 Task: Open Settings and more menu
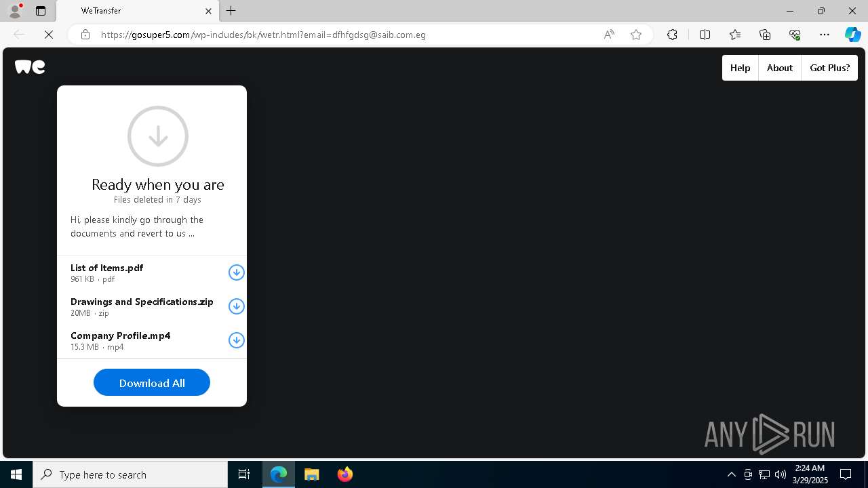[825, 35]
